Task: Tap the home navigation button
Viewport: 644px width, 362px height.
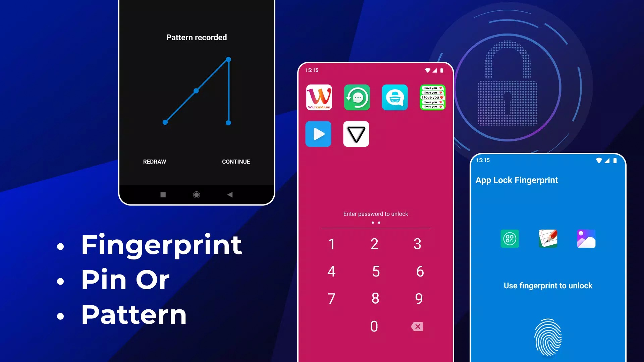Action: 196,194
